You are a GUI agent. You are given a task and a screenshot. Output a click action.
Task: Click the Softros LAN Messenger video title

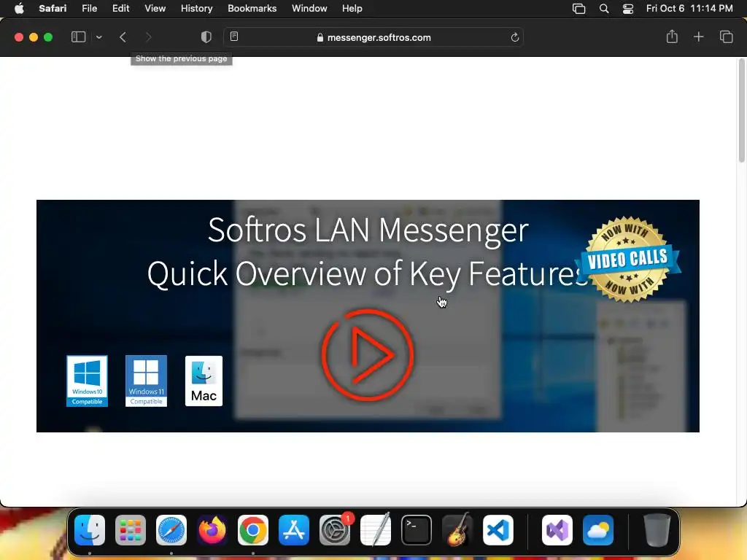pos(368,230)
